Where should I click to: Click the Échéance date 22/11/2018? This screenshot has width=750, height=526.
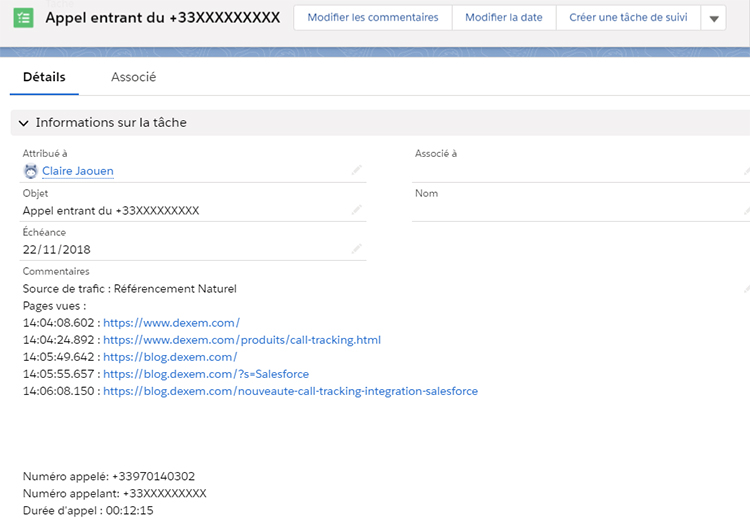coord(56,250)
